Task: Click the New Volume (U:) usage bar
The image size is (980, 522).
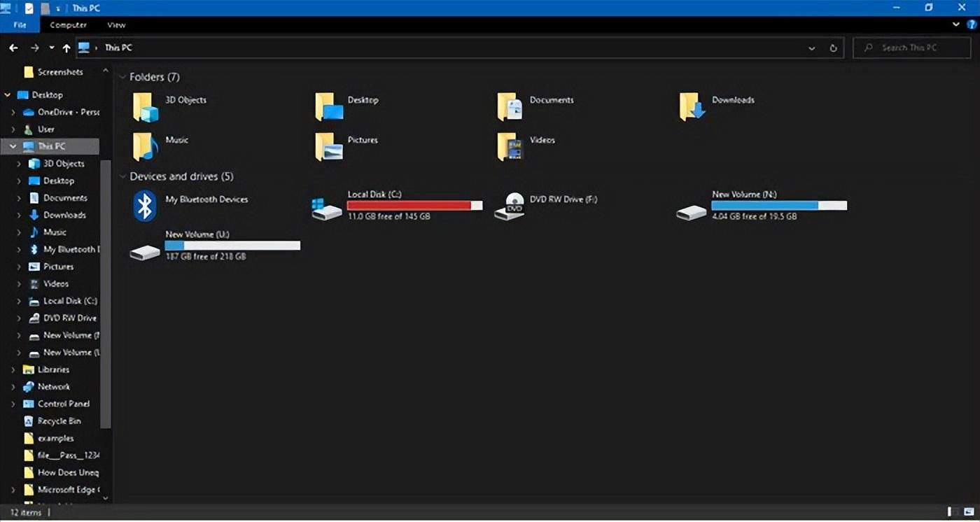Action: coord(232,246)
